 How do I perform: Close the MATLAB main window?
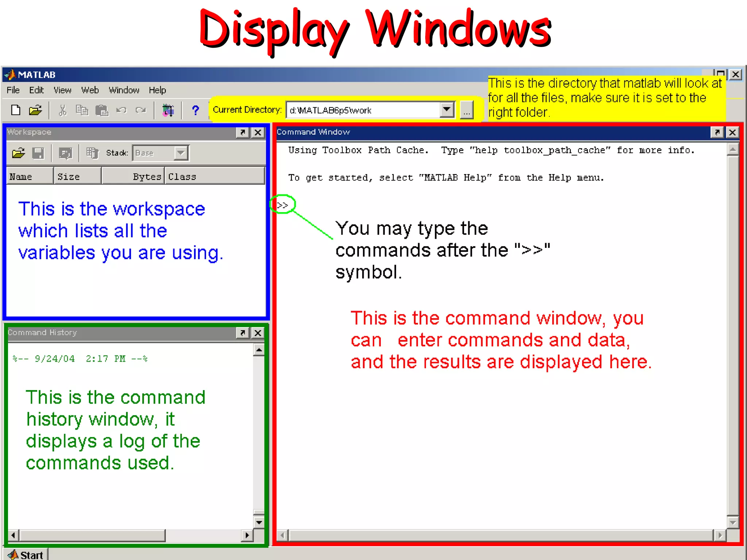(736, 74)
